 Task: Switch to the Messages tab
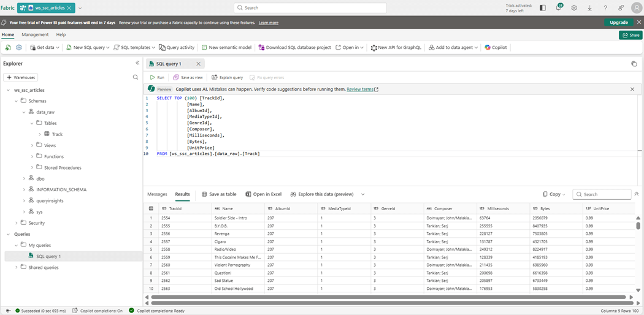click(x=157, y=194)
